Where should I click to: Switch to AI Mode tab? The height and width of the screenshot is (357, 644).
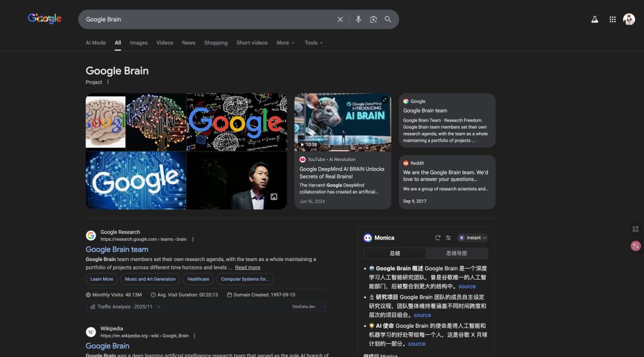95,43
